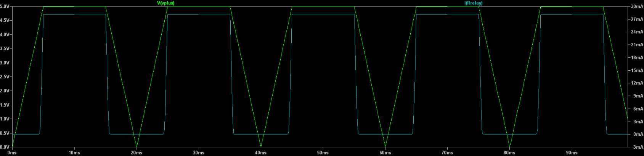Click the 18mA current axis label

coord(637,58)
